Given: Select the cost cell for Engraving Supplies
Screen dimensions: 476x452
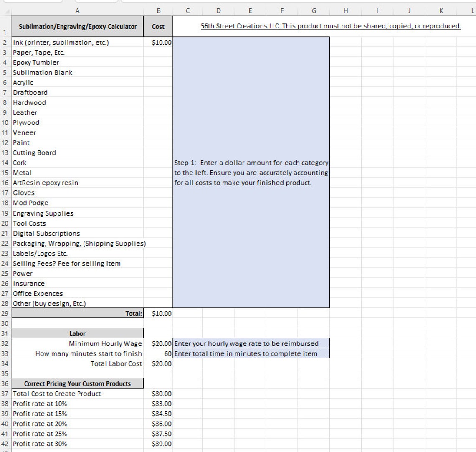Looking at the screenshot, I should tap(158, 213).
